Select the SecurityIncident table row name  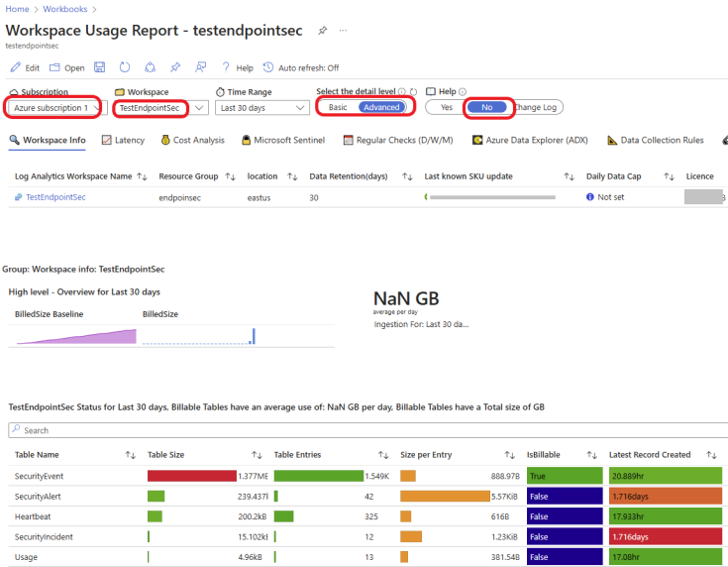click(x=44, y=537)
